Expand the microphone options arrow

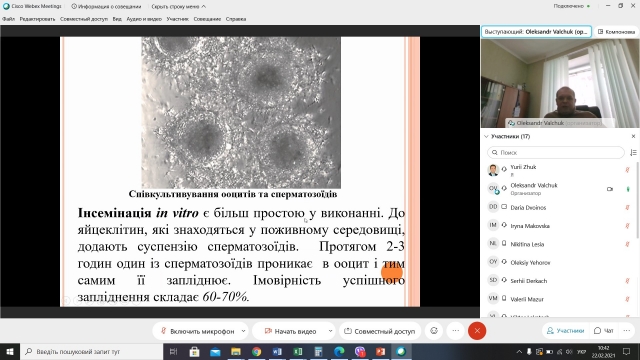(x=243, y=331)
